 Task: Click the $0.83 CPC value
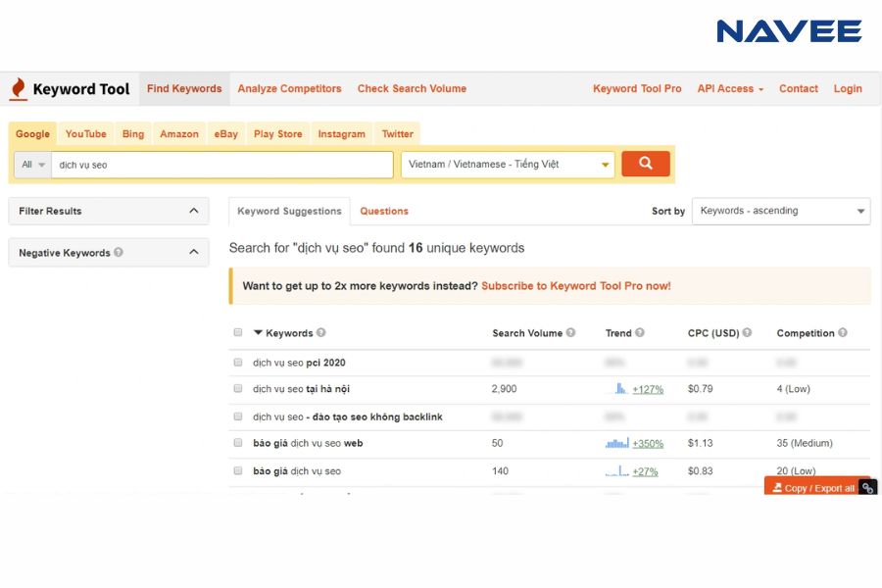coord(701,471)
